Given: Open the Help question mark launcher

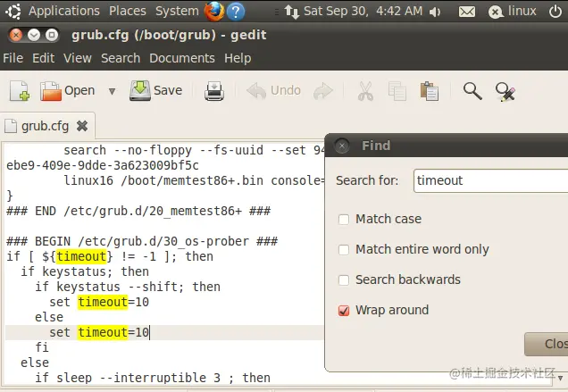Looking at the screenshot, I should pyautogui.click(x=236, y=12).
